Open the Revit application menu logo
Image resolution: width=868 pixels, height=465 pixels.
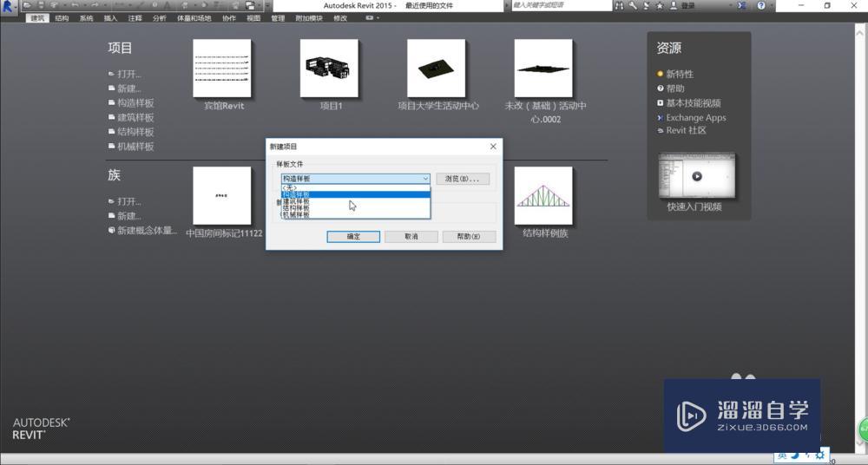coord(8,7)
